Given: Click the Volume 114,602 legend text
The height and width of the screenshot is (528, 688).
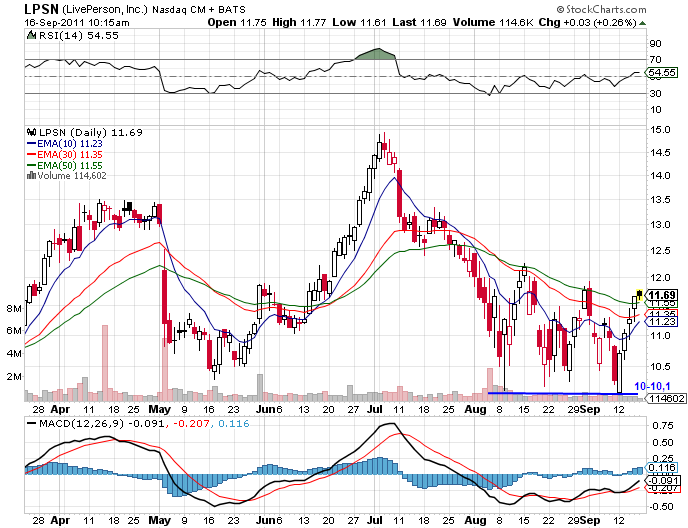Looking at the screenshot, I should point(72,176).
